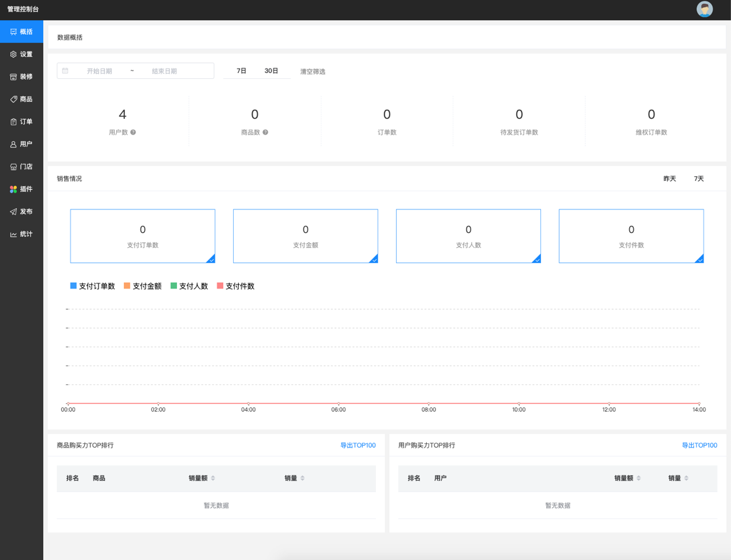This screenshot has width=731, height=560.
Task: Open the 概括 overview sidebar item
Action: pos(22,32)
